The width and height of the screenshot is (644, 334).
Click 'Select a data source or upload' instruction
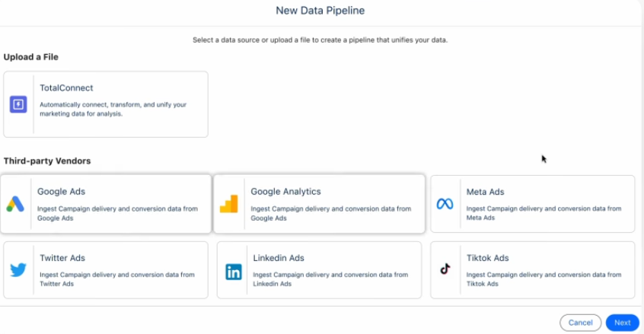(x=320, y=40)
